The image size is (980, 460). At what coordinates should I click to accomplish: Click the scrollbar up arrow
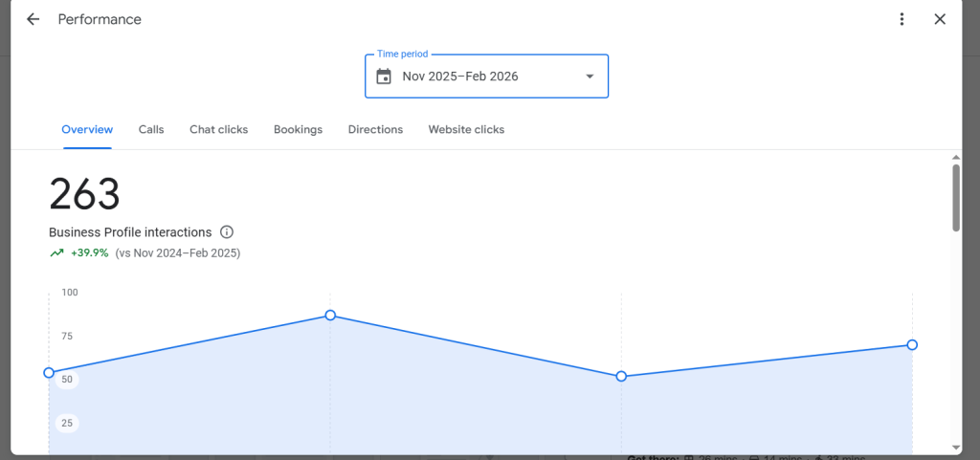click(955, 158)
